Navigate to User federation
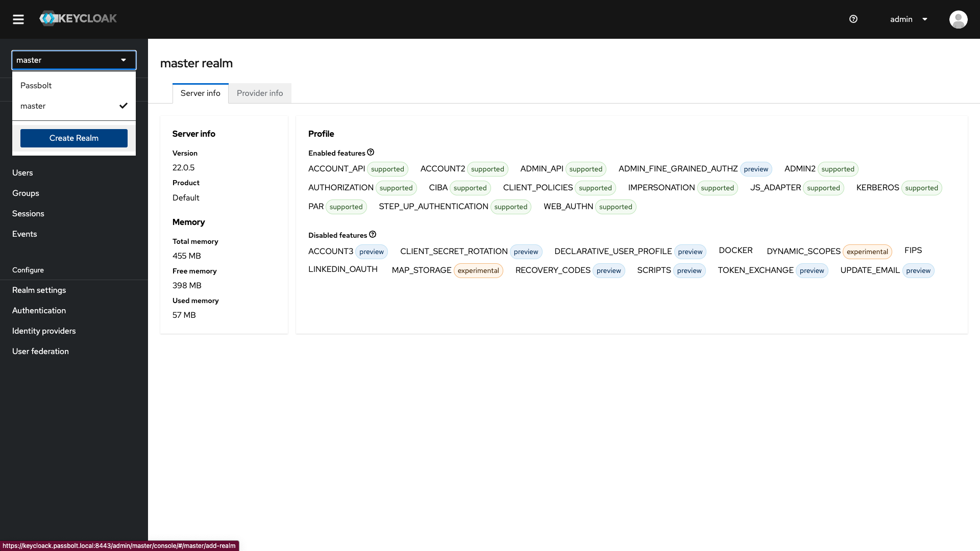 tap(40, 351)
